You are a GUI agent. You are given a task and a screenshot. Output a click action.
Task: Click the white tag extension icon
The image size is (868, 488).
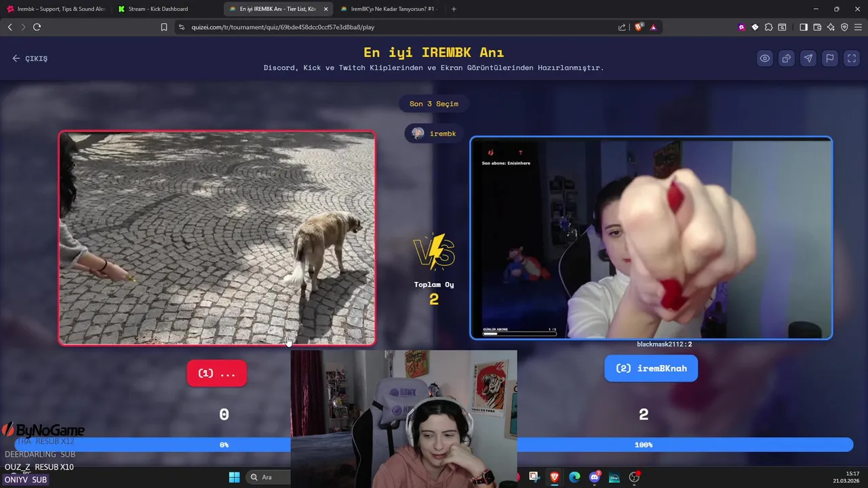pos(755,27)
